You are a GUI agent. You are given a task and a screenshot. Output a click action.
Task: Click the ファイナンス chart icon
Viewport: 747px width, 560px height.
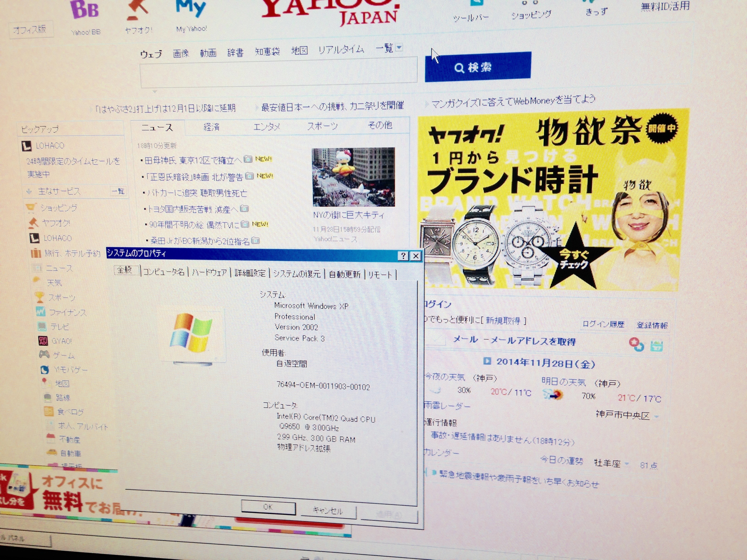pyautogui.click(x=41, y=312)
